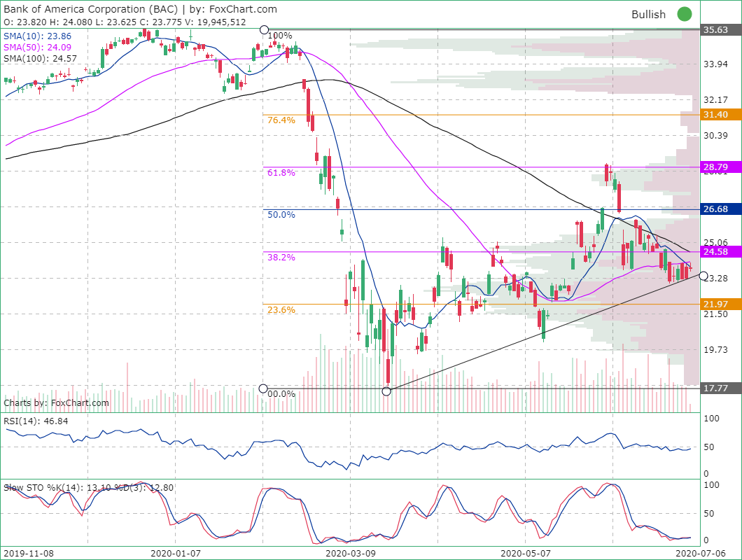
Task: Click the 30.39 price axis label
Action: click(715, 136)
